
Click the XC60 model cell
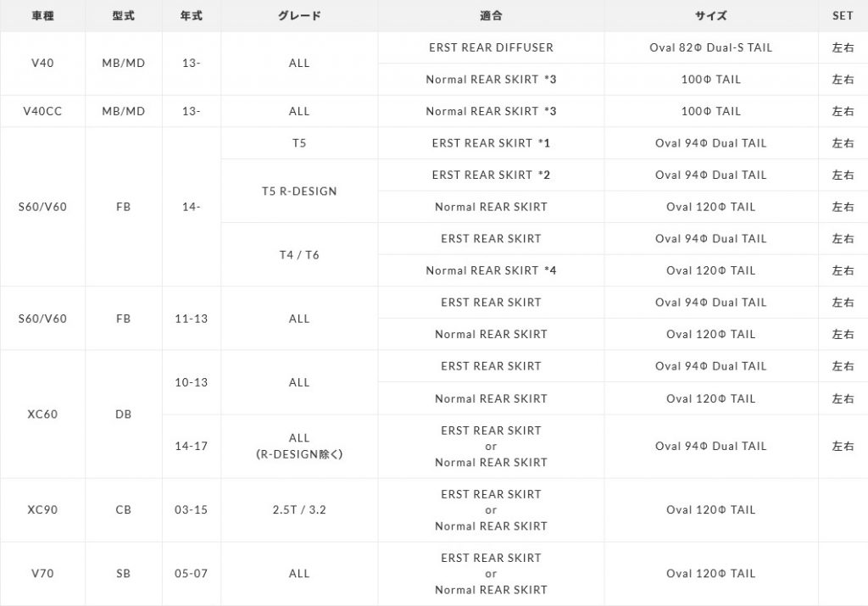[42, 414]
